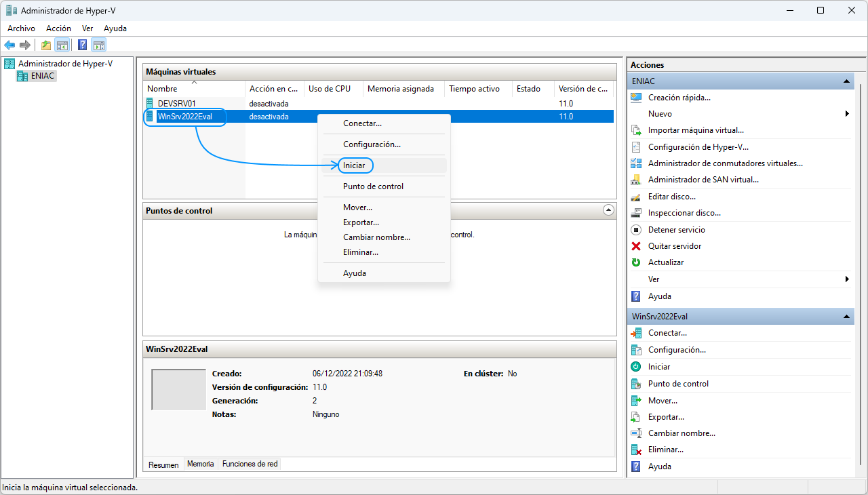Toggle the console tree pane icon
This screenshot has width=868, height=495.
tap(62, 45)
